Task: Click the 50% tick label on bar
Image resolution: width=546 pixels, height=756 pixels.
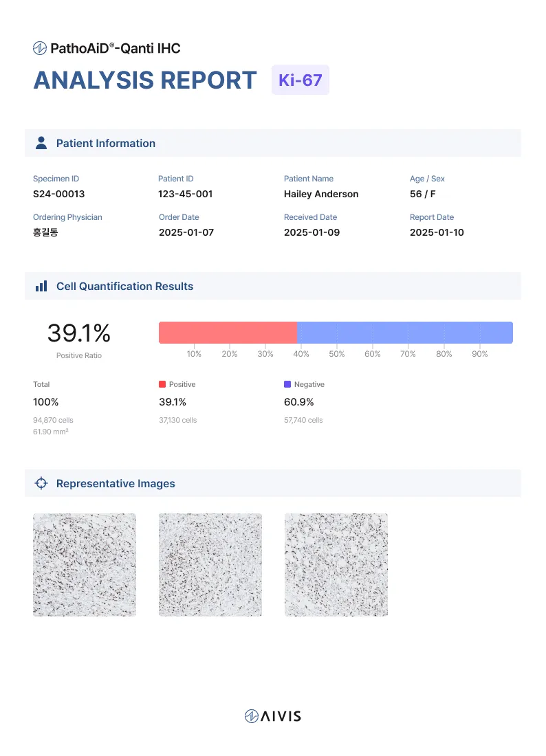Action: click(336, 354)
